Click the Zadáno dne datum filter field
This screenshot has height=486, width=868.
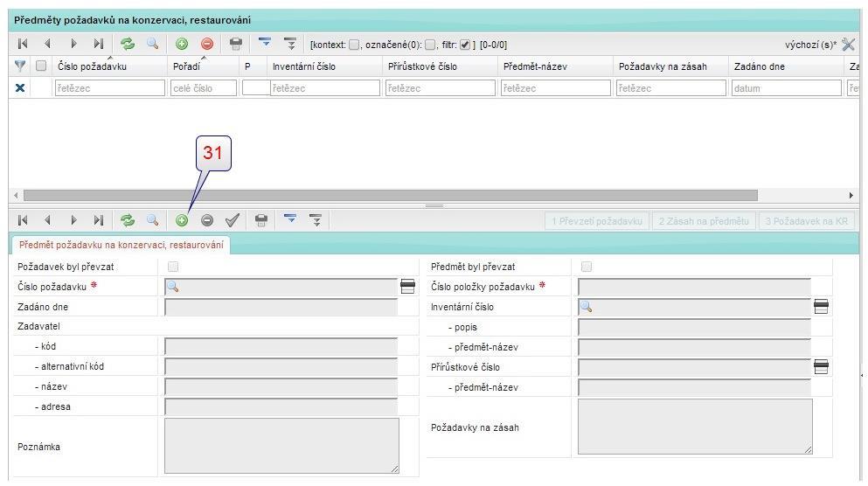(786, 88)
